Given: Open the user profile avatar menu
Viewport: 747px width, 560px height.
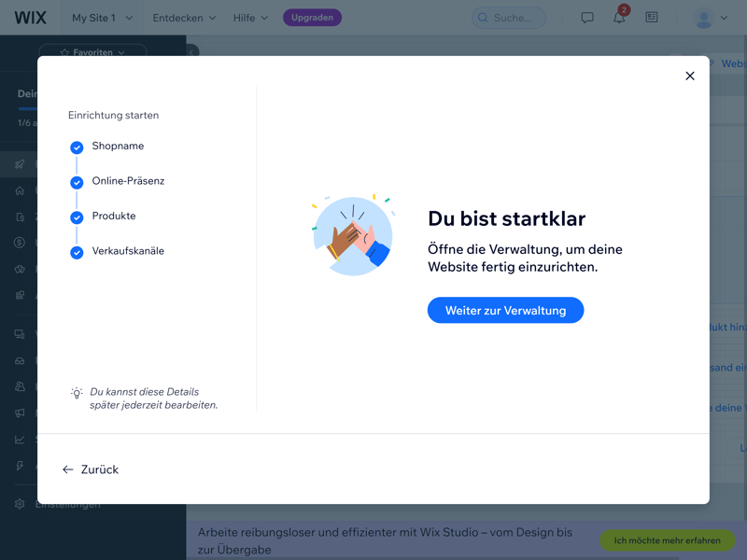Looking at the screenshot, I should coord(710,18).
